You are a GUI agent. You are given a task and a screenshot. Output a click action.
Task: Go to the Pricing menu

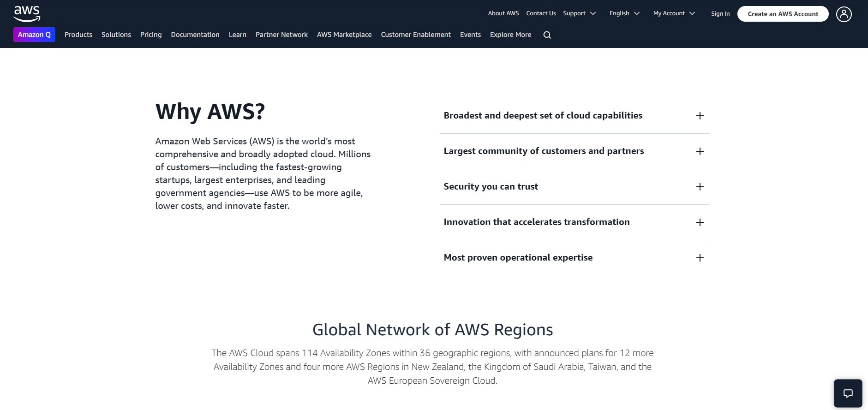pos(151,35)
